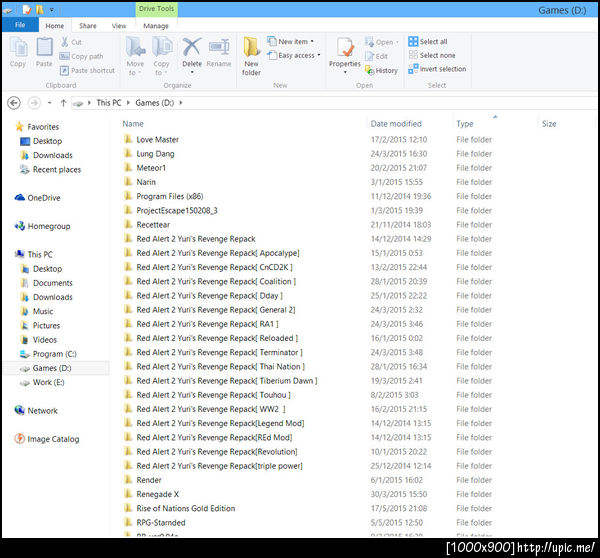Image resolution: width=600 pixels, height=558 pixels.
Task: Click the Copy icon in Clipboard group
Action: (18, 48)
